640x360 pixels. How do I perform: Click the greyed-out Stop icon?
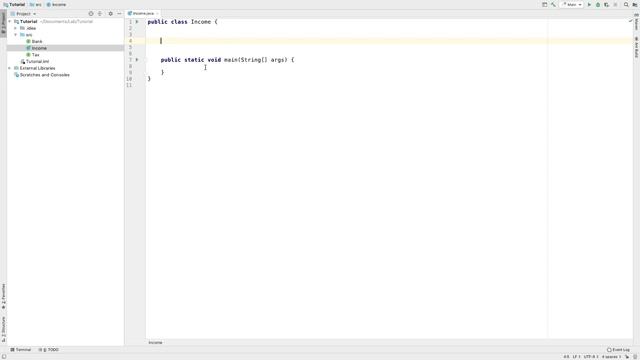pos(616,4)
